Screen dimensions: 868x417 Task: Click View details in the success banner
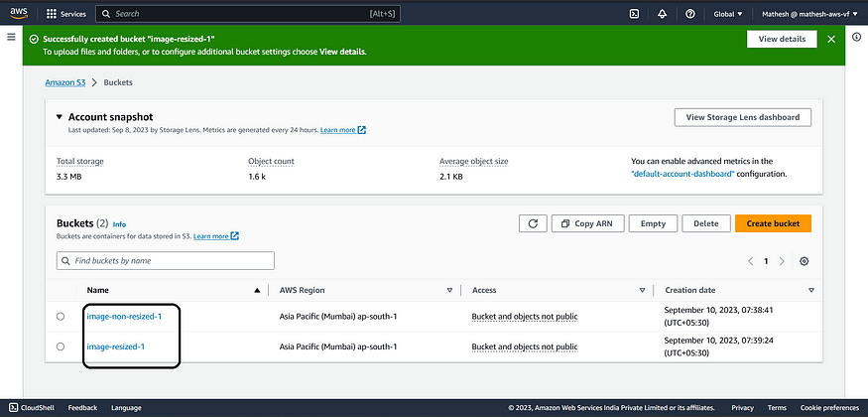[x=782, y=39]
